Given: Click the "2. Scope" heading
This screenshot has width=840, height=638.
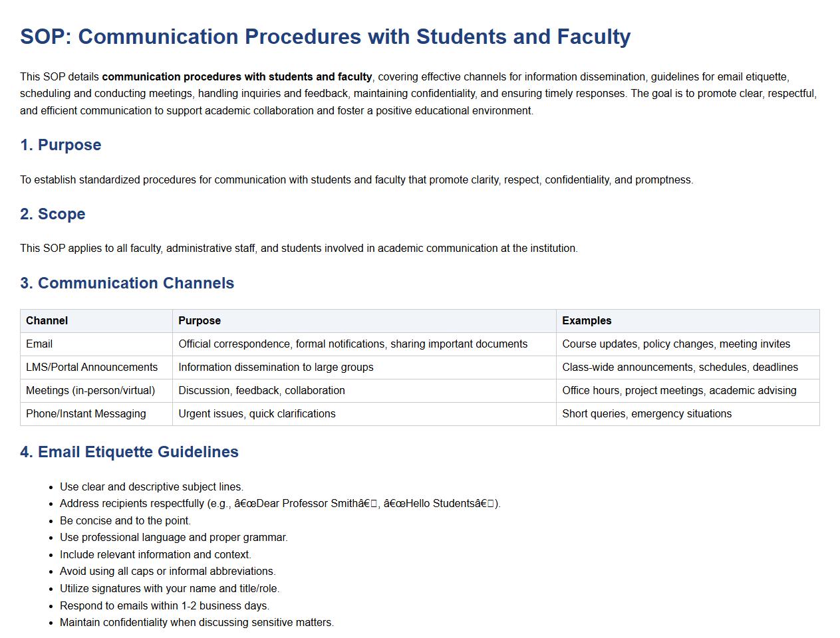Looking at the screenshot, I should [53, 214].
